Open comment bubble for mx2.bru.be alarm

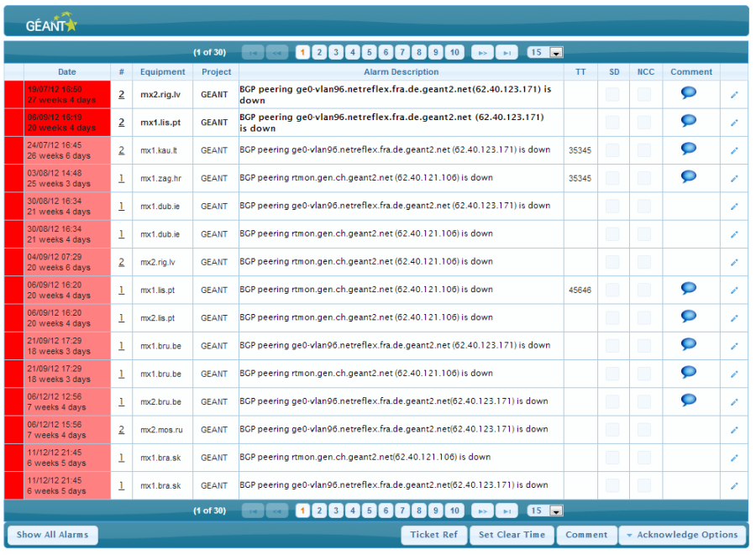pos(688,400)
